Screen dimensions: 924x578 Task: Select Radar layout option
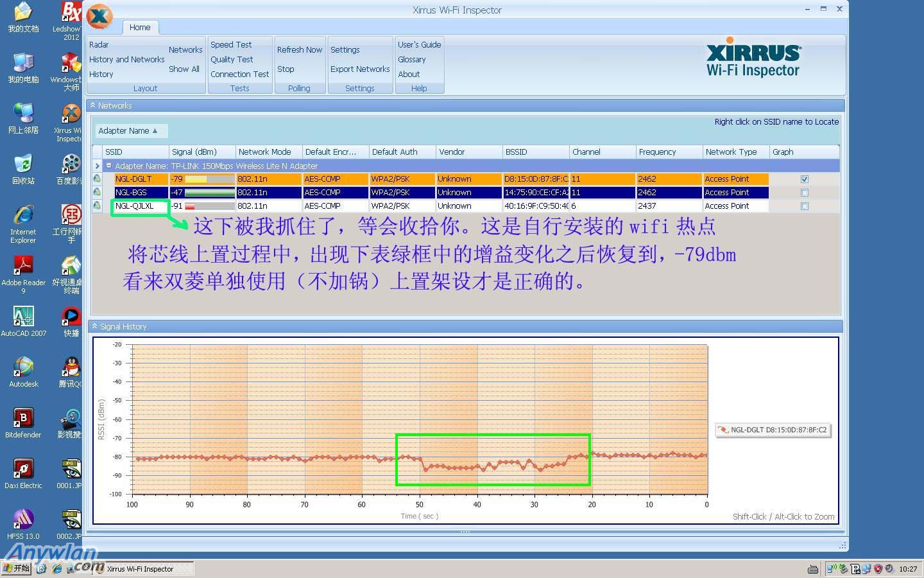pyautogui.click(x=99, y=44)
